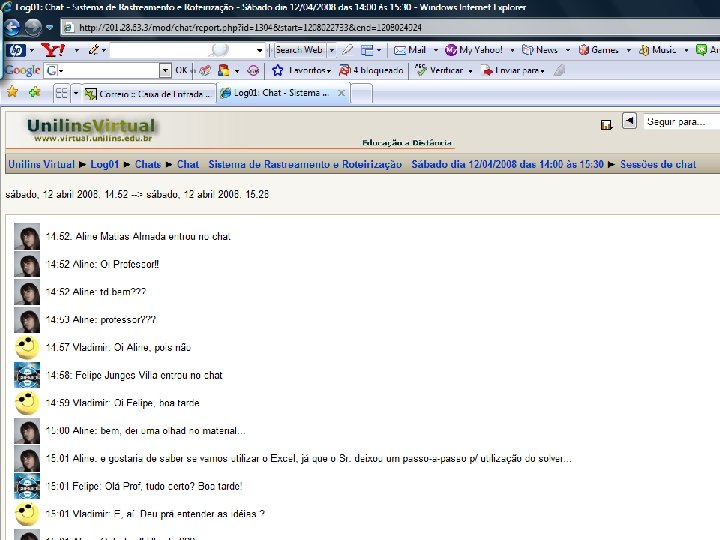This screenshot has height=540, width=720.
Task: Switch to the Correio Caixa de Entrada tab
Action: tap(149, 94)
